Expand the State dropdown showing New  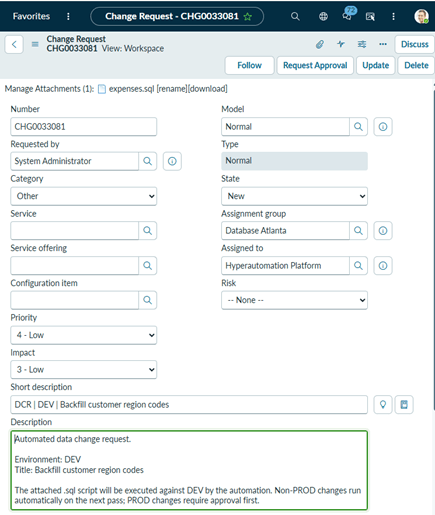pyautogui.click(x=294, y=196)
